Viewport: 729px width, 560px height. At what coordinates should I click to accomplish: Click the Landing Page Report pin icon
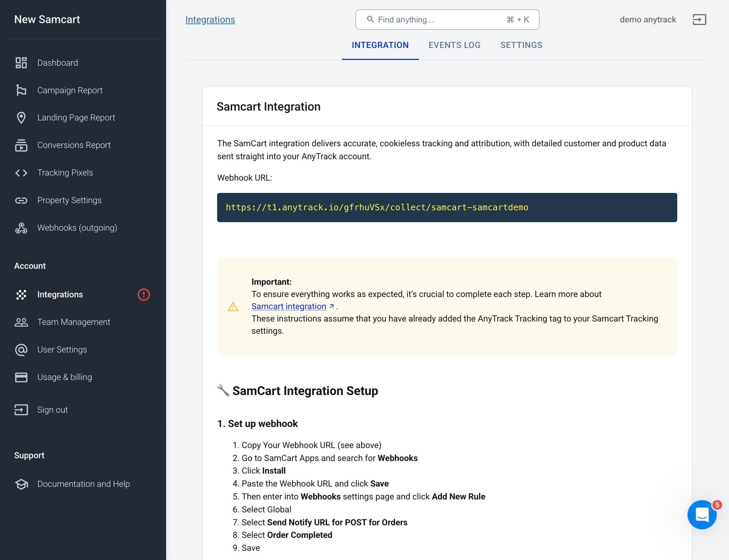point(21,118)
